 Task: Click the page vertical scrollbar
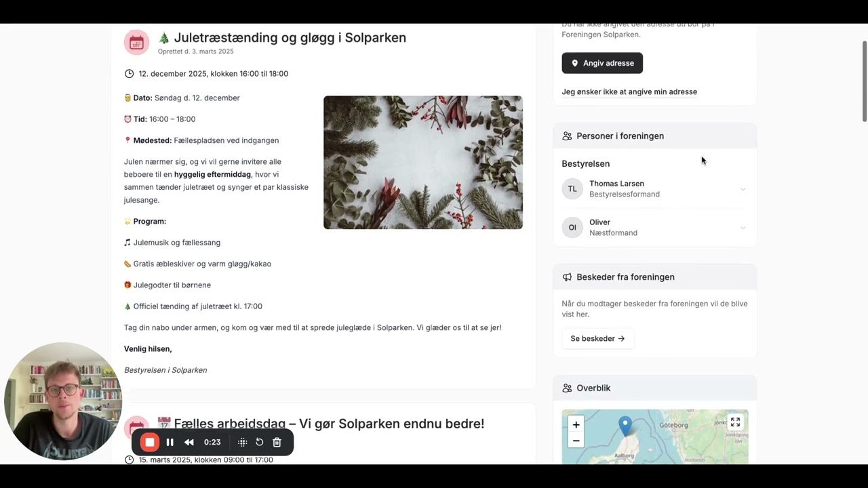click(x=864, y=81)
